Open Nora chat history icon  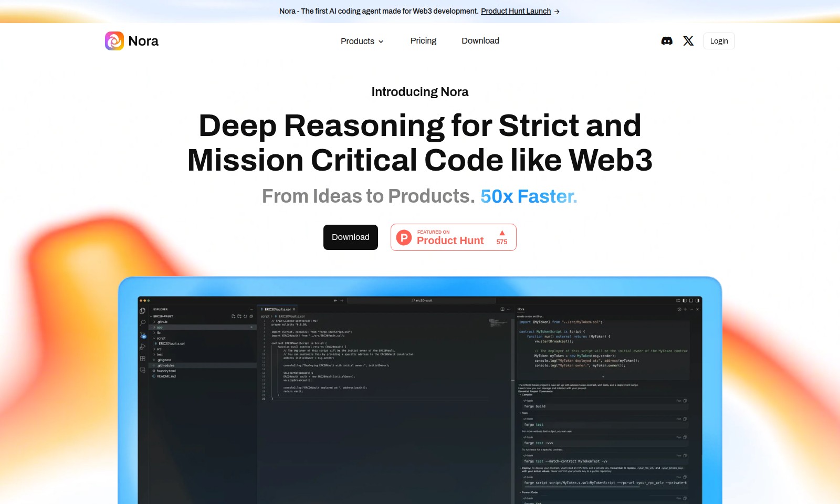(679, 309)
